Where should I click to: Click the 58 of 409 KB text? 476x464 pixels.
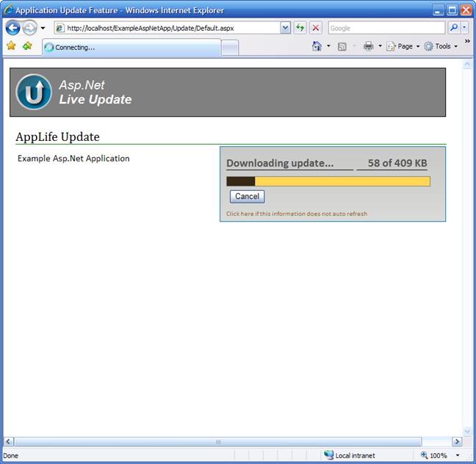click(x=397, y=163)
